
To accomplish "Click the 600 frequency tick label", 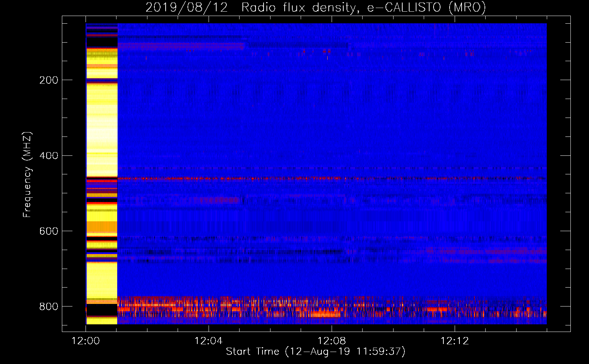I will tap(49, 232).
